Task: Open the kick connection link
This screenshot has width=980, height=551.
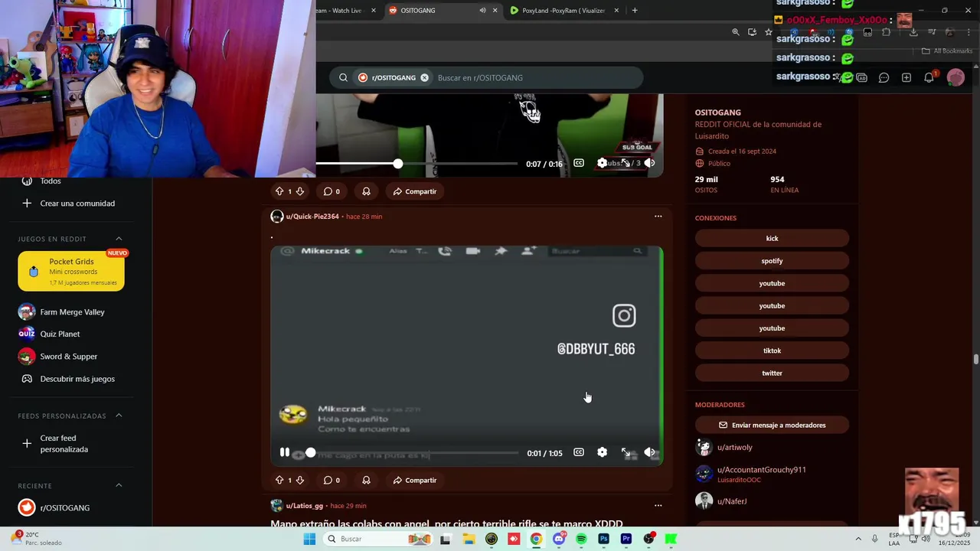Action: click(772, 238)
